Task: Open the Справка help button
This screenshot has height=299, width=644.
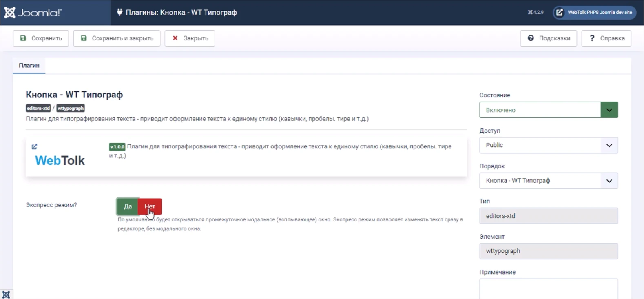Action: click(606, 38)
